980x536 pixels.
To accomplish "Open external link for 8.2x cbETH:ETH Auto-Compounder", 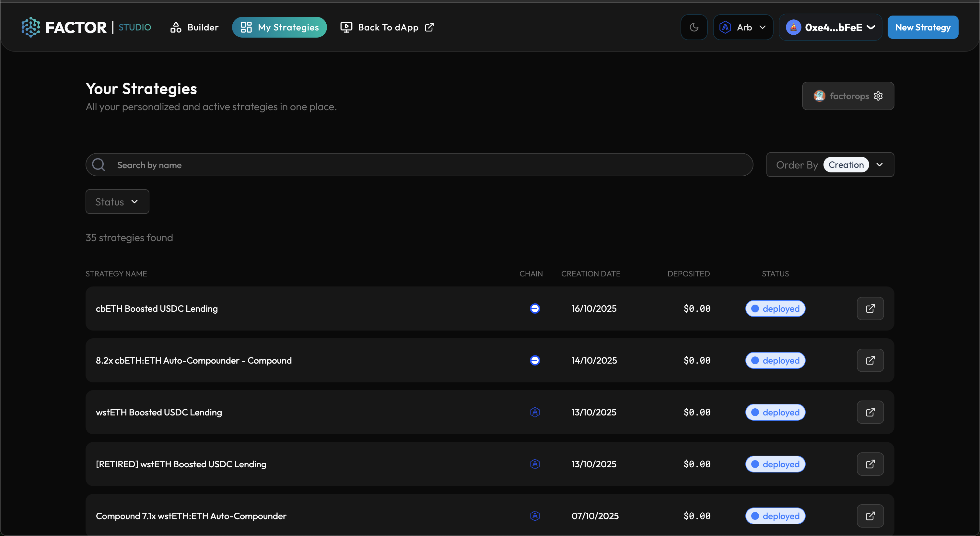I will coord(870,360).
